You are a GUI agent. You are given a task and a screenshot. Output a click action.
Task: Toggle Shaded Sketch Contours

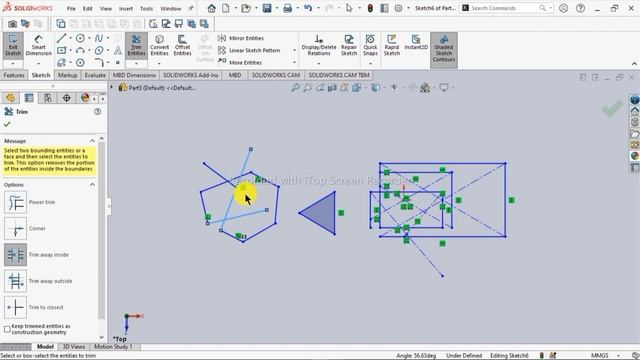tap(444, 49)
